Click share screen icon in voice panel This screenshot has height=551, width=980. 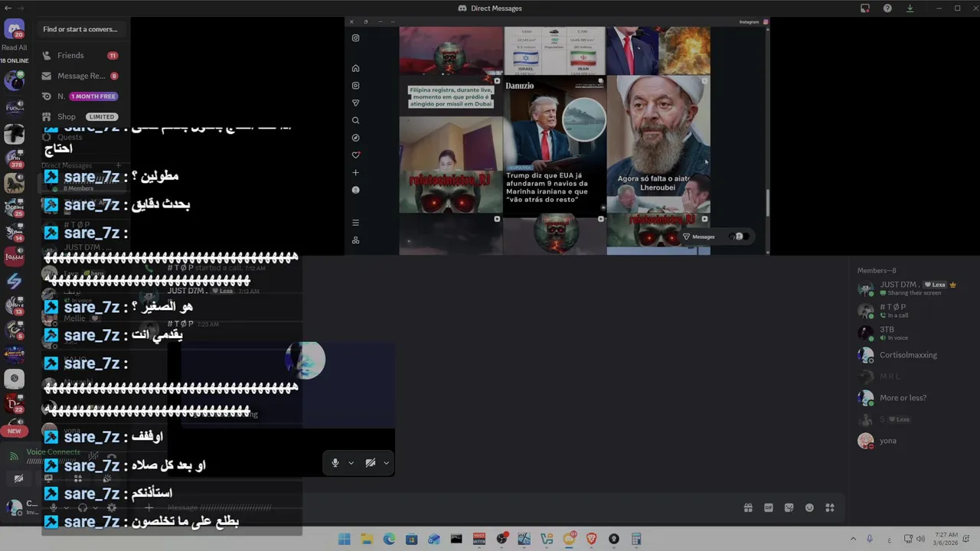(48, 478)
